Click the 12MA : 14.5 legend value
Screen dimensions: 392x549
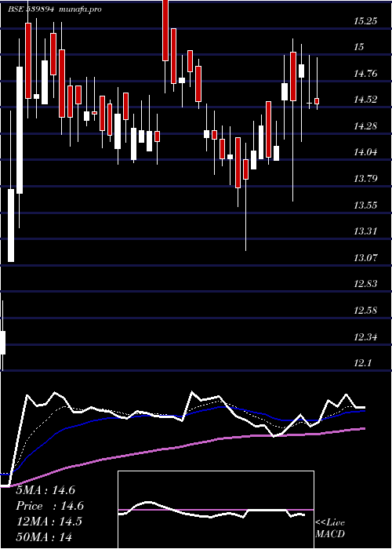tap(49, 522)
